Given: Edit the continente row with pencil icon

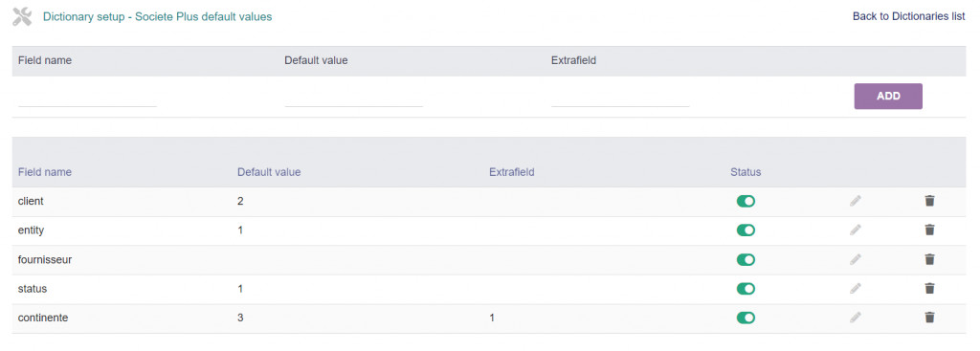Looking at the screenshot, I should point(855,318).
